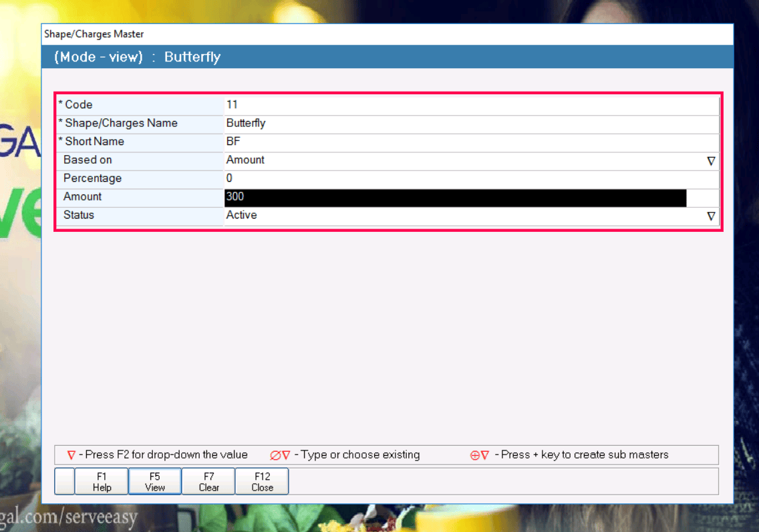This screenshot has width=759, height=532.
Task: Click 'Press F2 for drop-down the value' hint
Action: [166, 454]
